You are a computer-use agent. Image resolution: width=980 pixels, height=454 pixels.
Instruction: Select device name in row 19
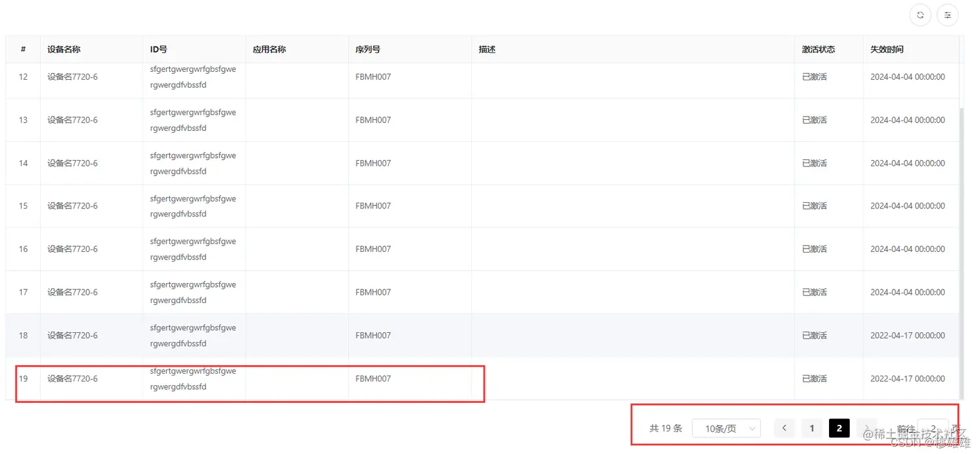[x=73, y=378]
